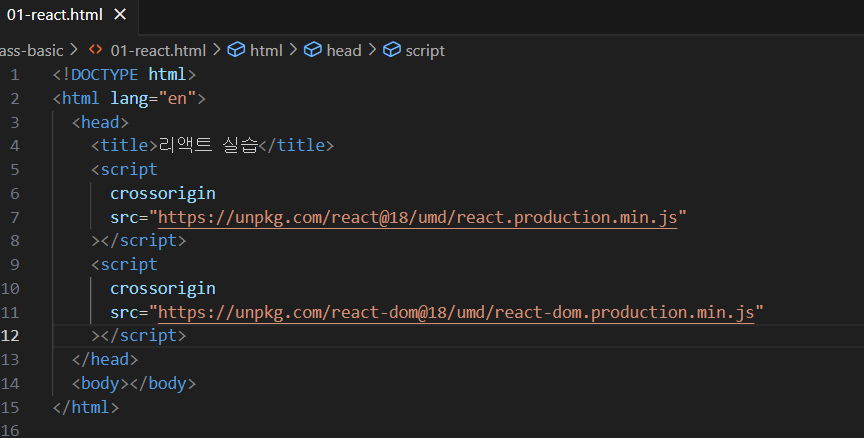Image resolution: width=864 pixels, height=438 pixels.
Task: Click the title text 리액트 실습
Action: click(x=208, y=145)
